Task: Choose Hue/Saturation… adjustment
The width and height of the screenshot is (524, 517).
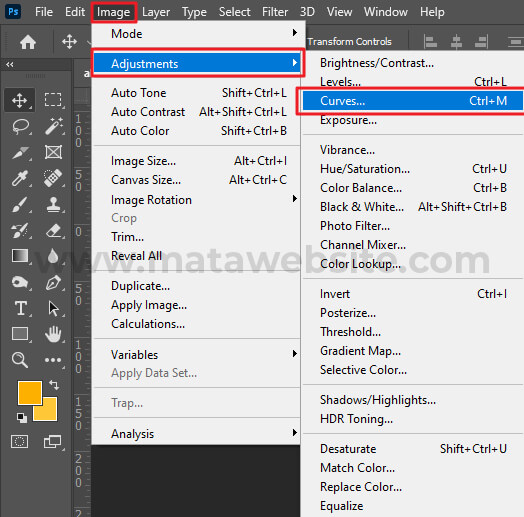Action: [413, 169]
